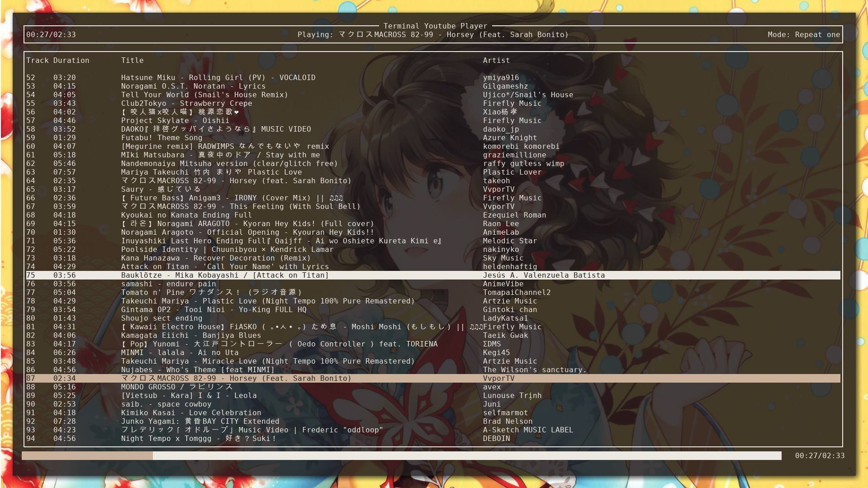Click the Artist column header
The height and width of the screenshot is (488, 868).
[496, 61]
